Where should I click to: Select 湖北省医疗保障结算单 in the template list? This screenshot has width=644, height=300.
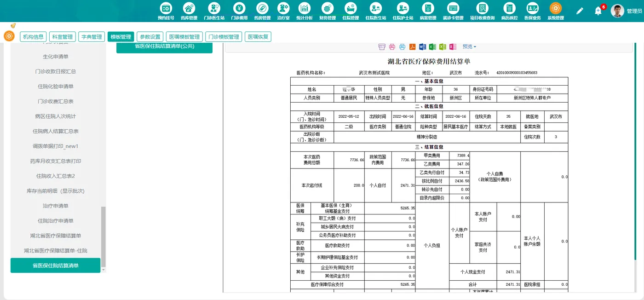55,235
